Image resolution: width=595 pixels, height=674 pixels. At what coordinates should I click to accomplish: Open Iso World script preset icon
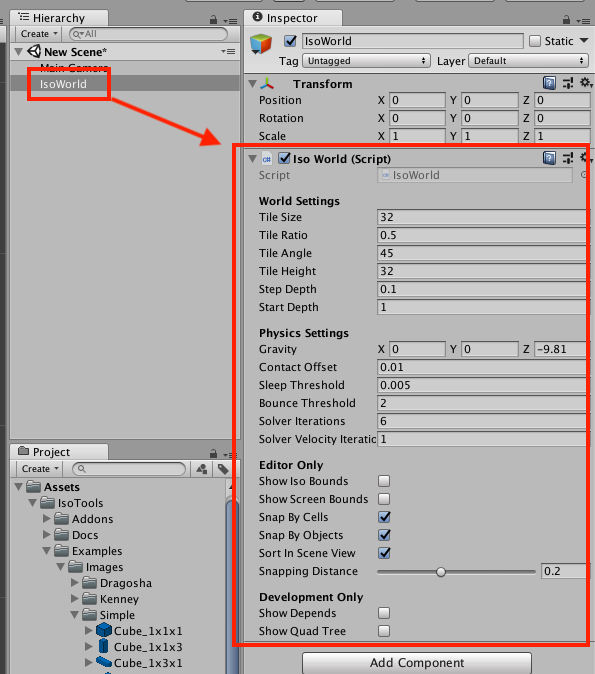tap(568, 158)
